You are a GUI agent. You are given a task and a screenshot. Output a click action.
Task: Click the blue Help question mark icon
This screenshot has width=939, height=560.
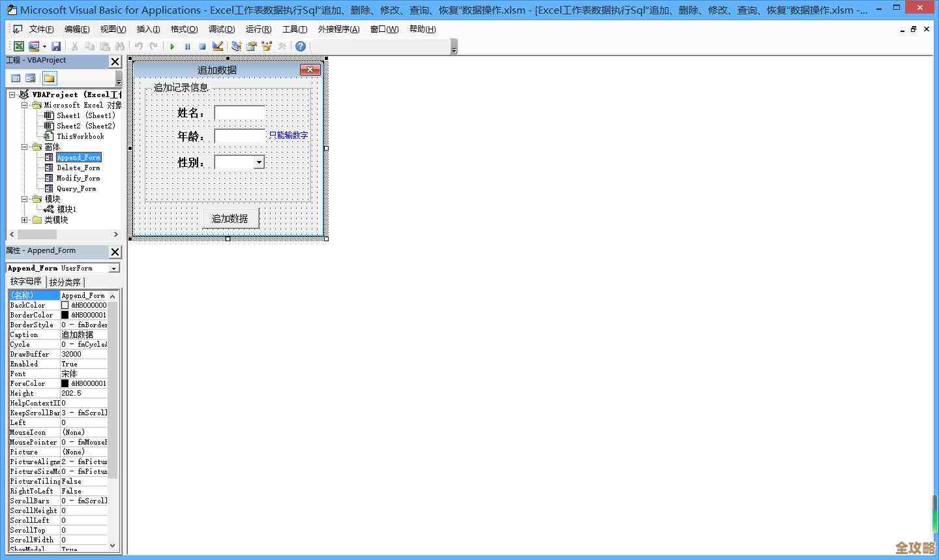(300, 46)
